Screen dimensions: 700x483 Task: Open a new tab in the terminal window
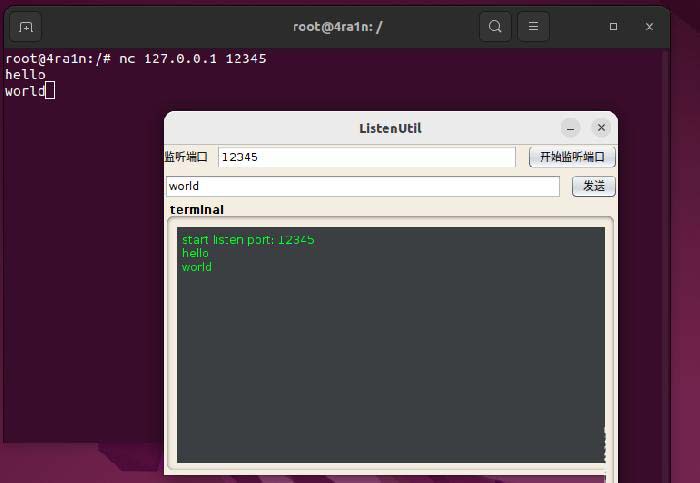[x=25, y=27]
